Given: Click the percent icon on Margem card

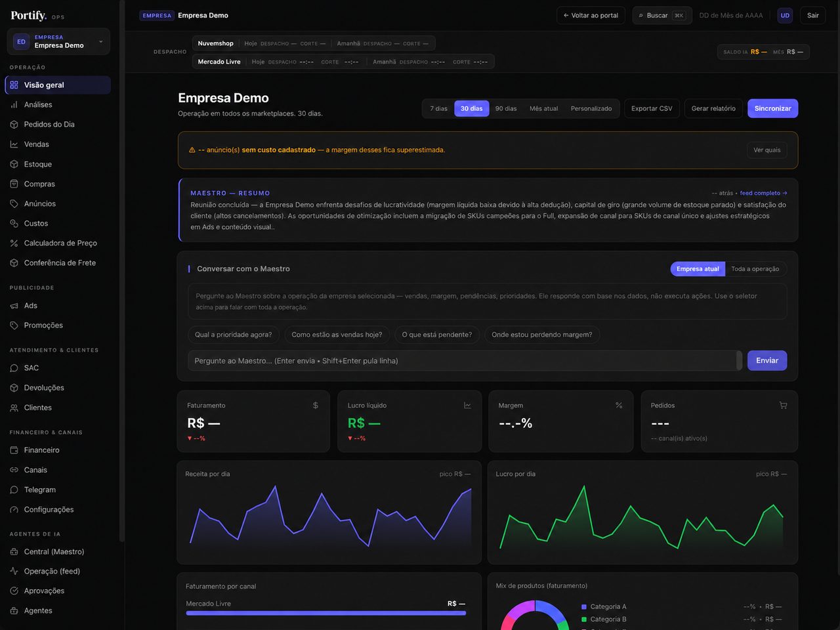Looking at the screenshot, I should click(x=619, y=406).
